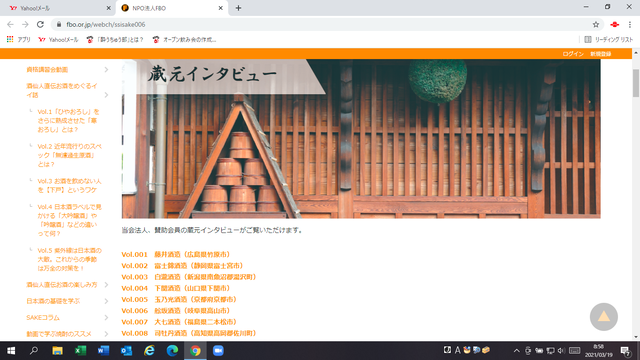640x360 pixels.
Task: Open interview Vol.008 司牡丹酒造
Action: pos(190,333)
